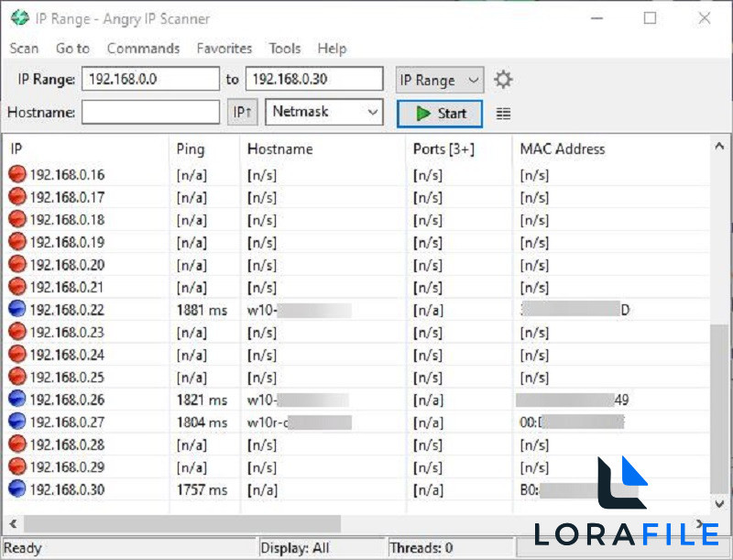733x560 pixels.
Task: Select ping value 1757 ms
Action: [x=202, y=489]
